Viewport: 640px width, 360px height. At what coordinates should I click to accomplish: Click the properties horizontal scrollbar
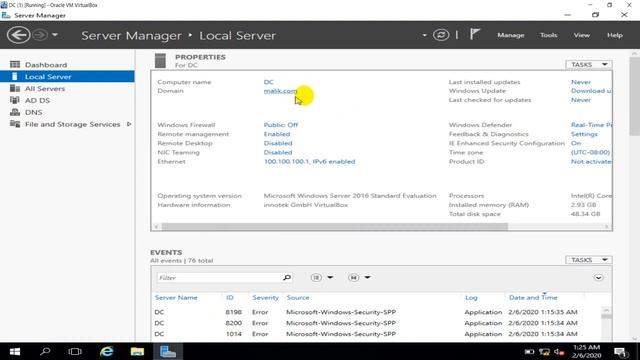335,227
